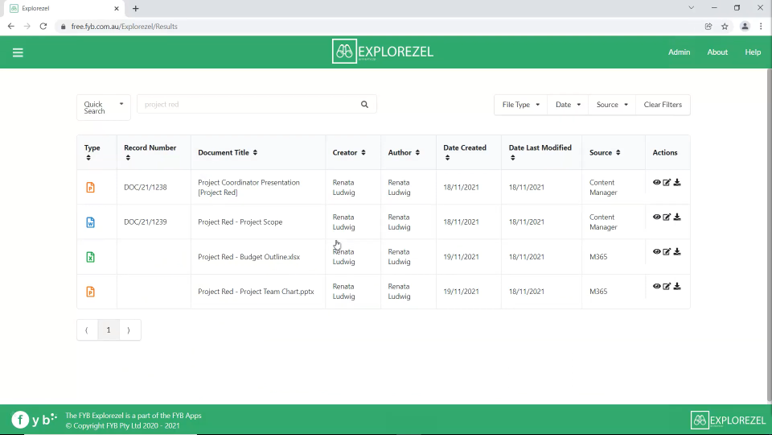Click the Clear Filters button
772x435 pixels.
pyautogui.click(x=663, y=105)
